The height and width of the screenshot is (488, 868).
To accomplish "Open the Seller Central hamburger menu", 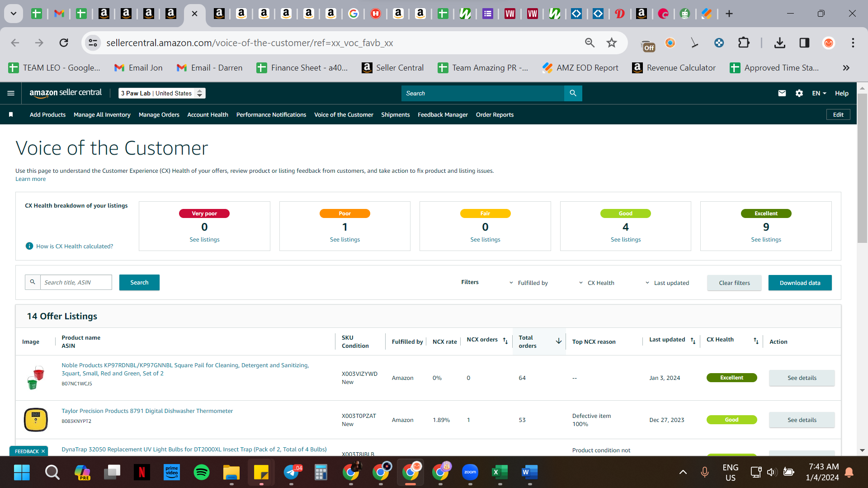I will point(11,93).
